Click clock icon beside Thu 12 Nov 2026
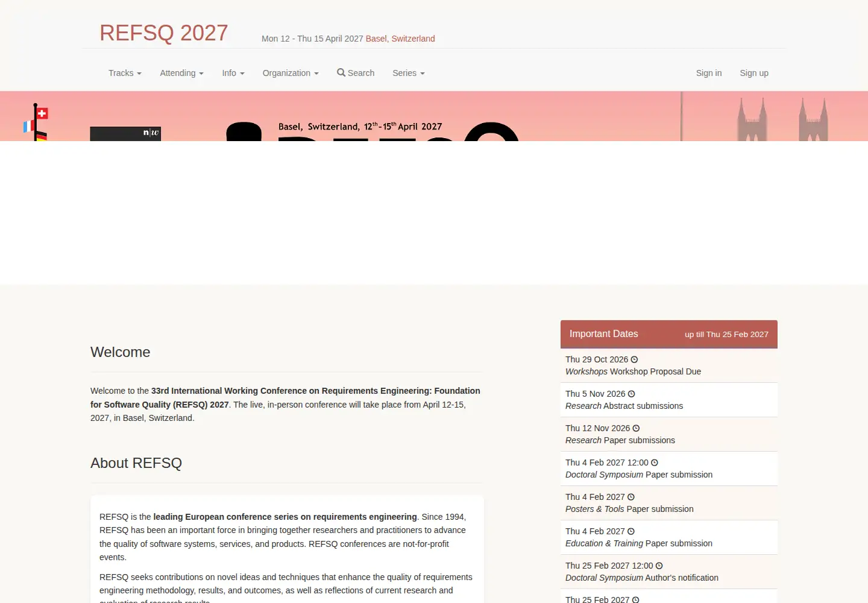 click(636, 428)
